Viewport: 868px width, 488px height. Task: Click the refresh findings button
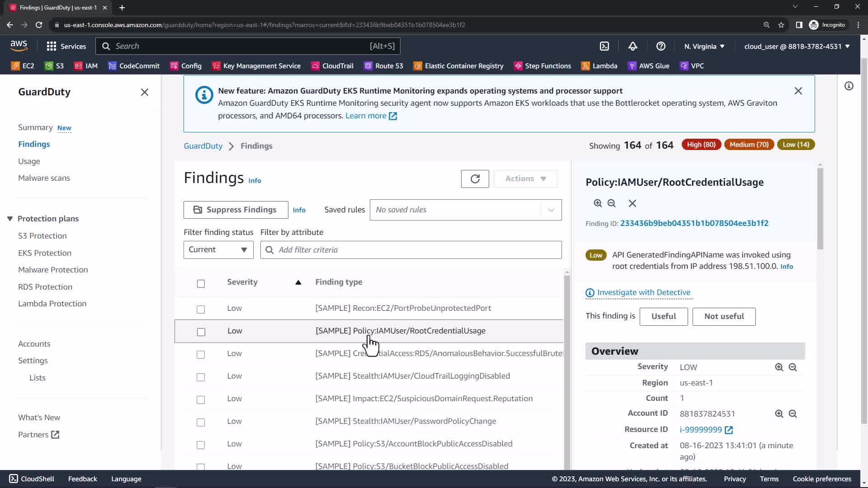click(475, 179)
